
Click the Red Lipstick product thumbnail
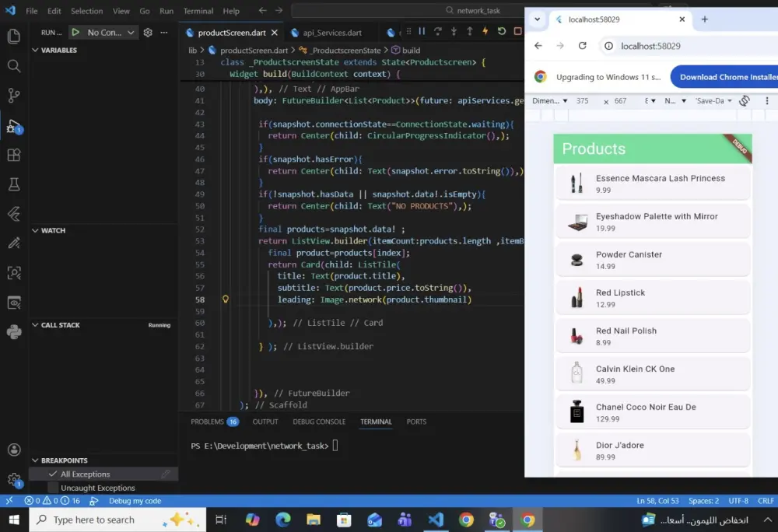(576, 297)
